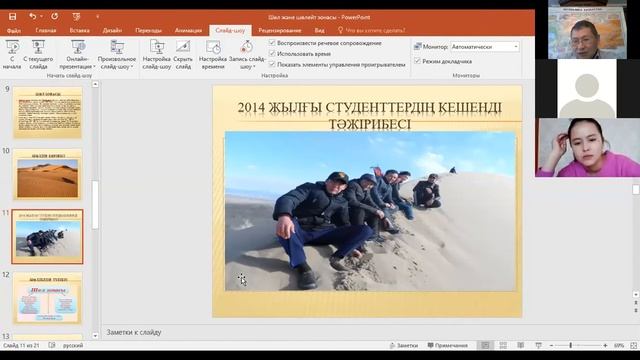Screen dimensions: 640x360
Task: Toggle Заметки button in status bar
Action: (404, 345)
